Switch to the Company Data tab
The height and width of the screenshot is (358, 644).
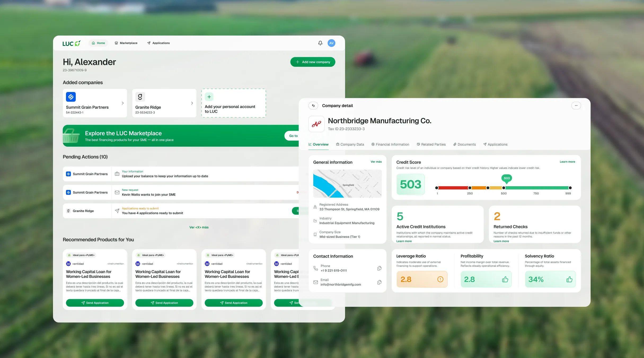(350, 145)
